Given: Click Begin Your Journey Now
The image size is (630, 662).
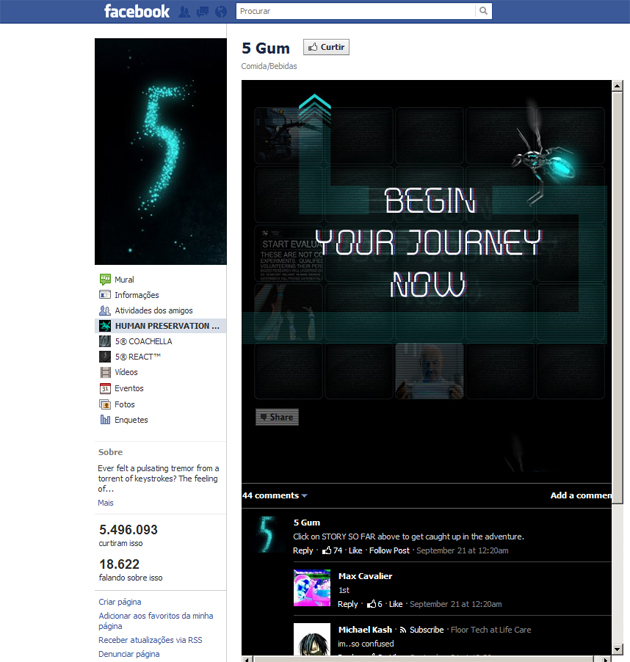Looking at the screenshot, I should (x=428, y=243).
